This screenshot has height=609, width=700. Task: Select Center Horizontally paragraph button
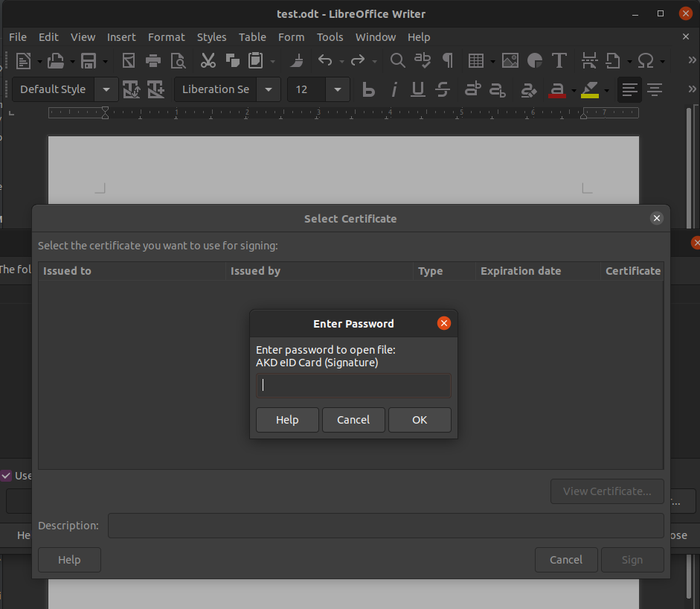(655, 90)
